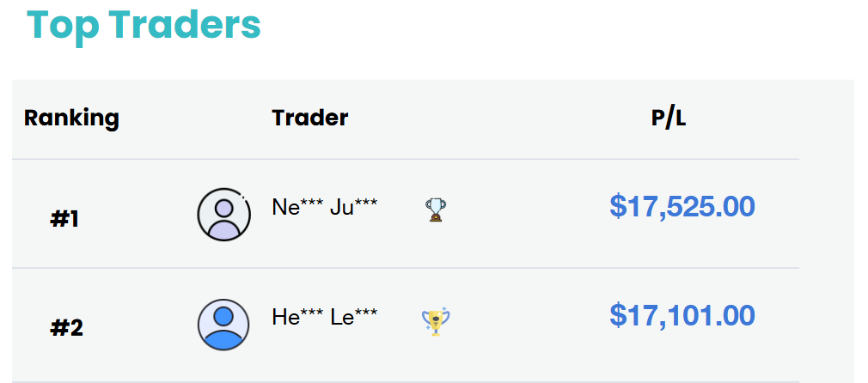Click the divider line below the column headers
This screenshot has width=868, height=383.
(x=406, y=160)
